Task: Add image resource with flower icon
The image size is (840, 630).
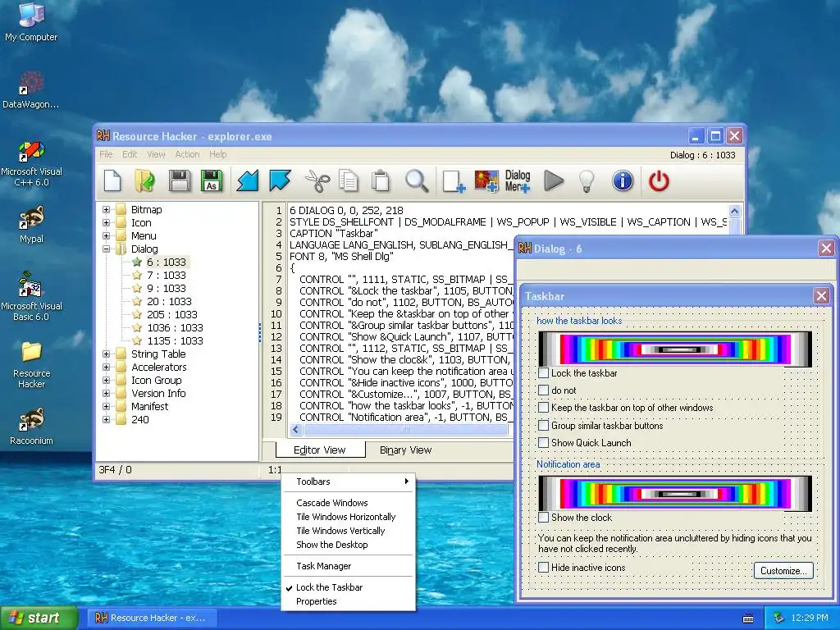Action: tap(486, 180)
